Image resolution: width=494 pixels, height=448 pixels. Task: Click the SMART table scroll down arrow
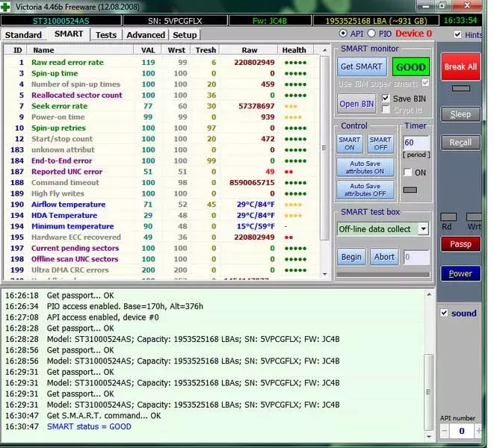coord(325,274)
